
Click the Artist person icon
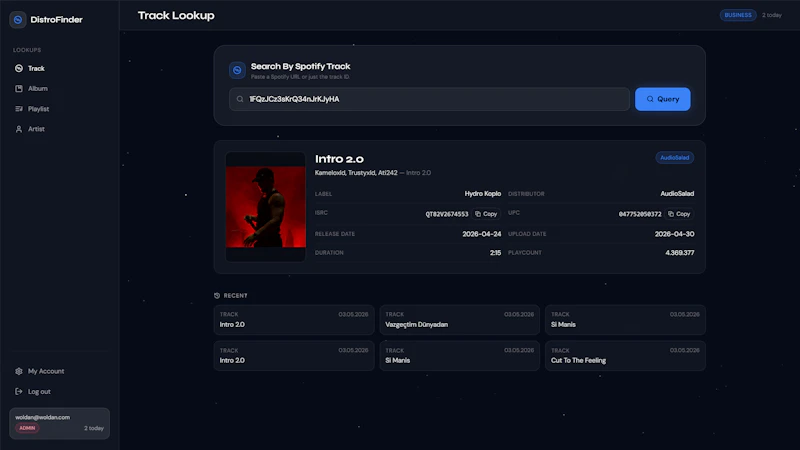[x=19, y=129]
